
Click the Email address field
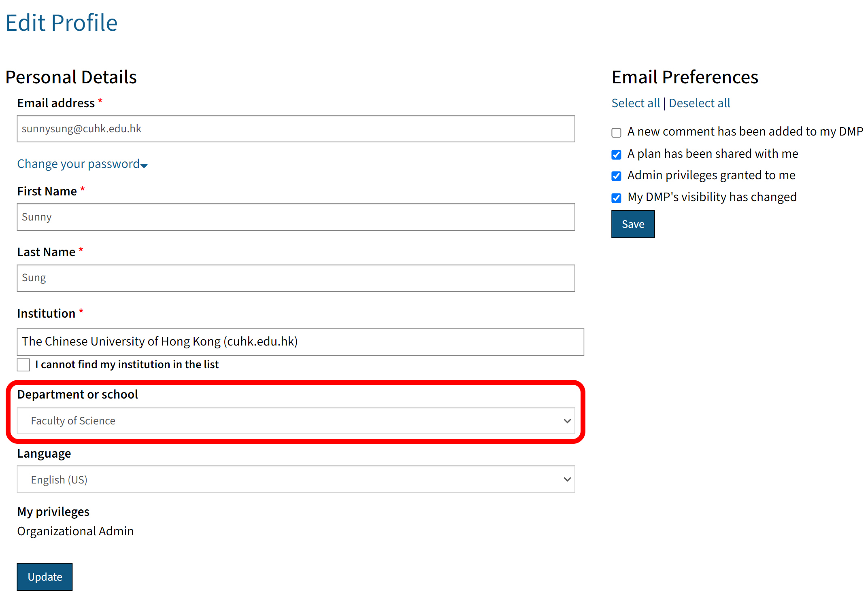(296, 129)
